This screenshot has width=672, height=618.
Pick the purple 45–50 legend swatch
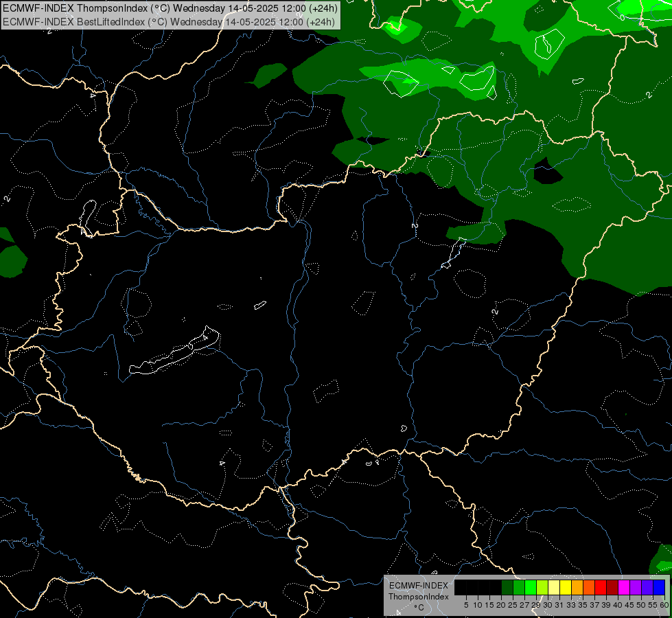[x=636, y=587]
